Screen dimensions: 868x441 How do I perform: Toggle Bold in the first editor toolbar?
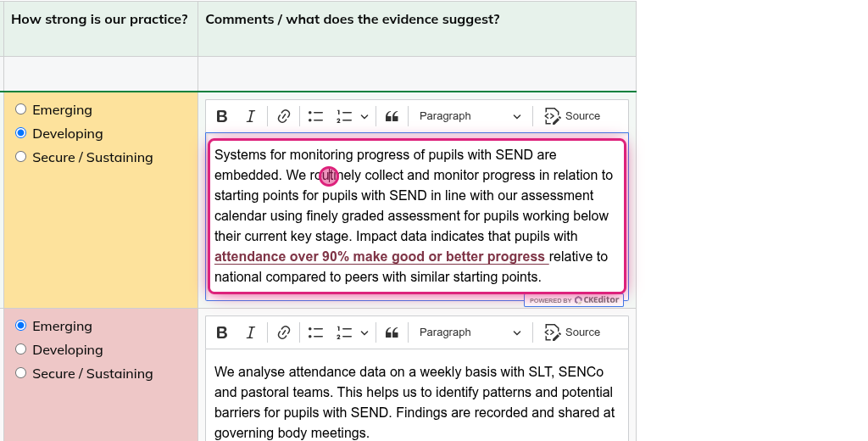222,116
